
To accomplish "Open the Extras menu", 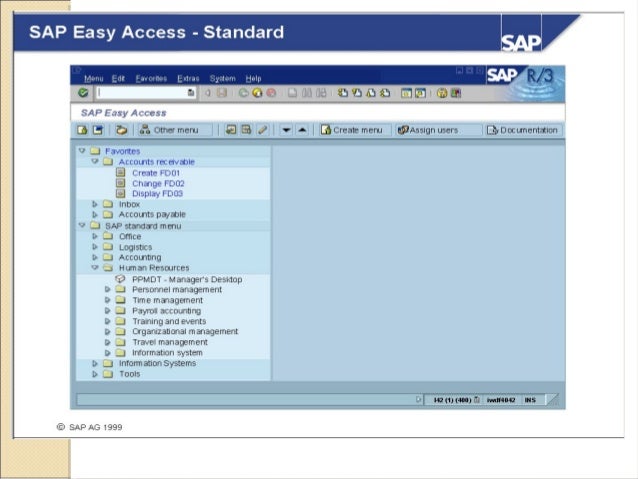I will coord(188,79).
